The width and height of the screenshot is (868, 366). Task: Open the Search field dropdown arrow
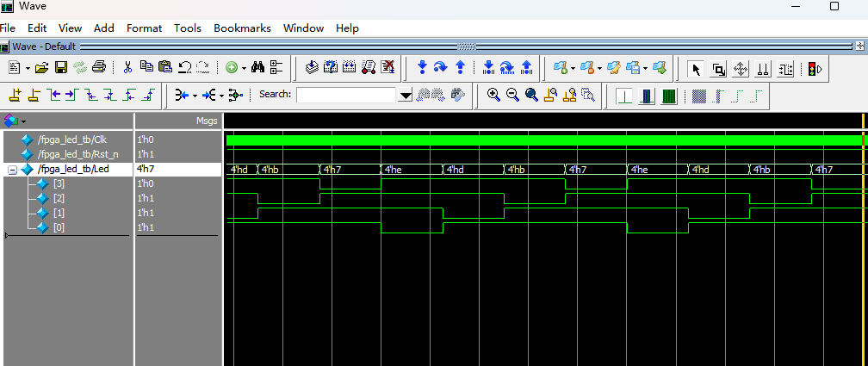tap(406, 95)
